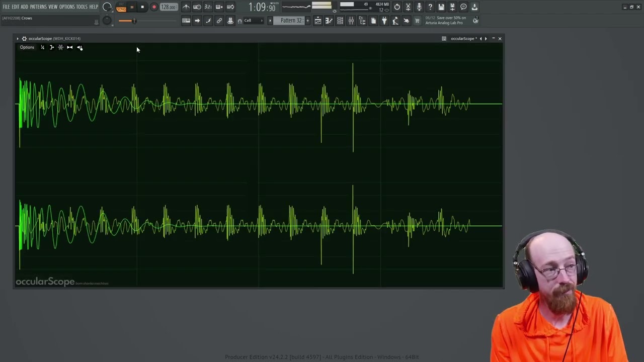Open the Arturia Analog Lab Pro news item
The height and width of the screenshot is (362, 644).
click(x=445, y=20)
